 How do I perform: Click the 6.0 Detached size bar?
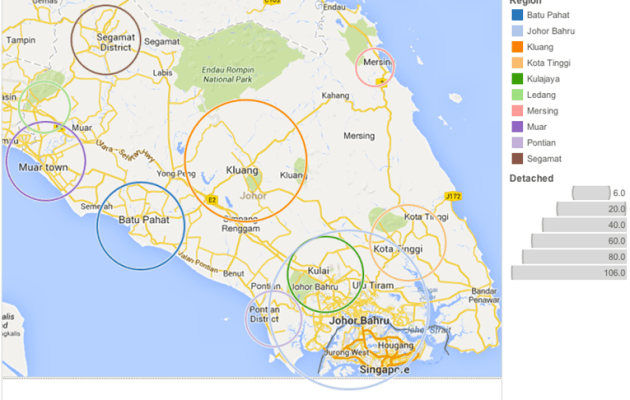tap(591, 193)
